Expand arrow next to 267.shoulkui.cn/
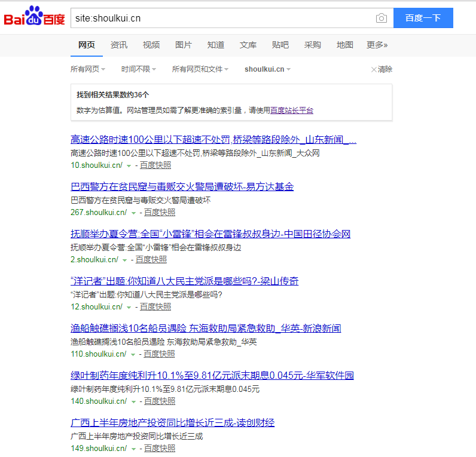 click(x=133, y=213)
